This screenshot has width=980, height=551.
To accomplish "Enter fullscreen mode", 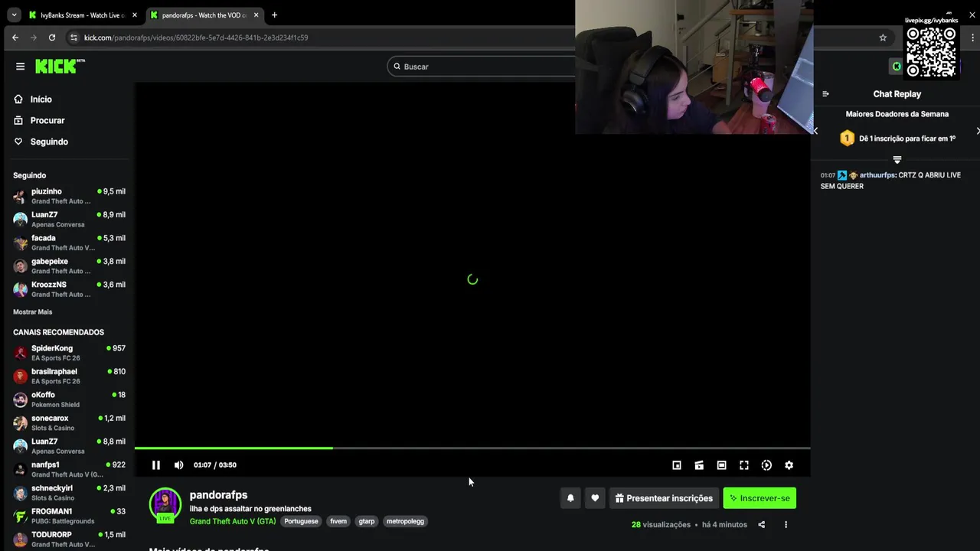I will tap(744, 465).
